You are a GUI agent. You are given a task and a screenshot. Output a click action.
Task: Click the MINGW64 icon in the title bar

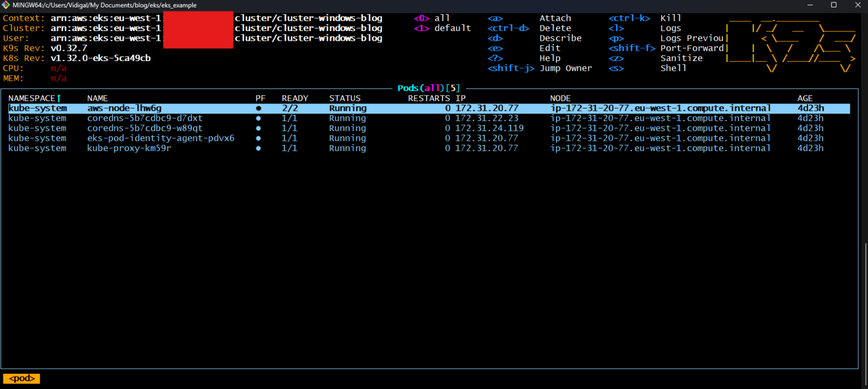(6, 5)
